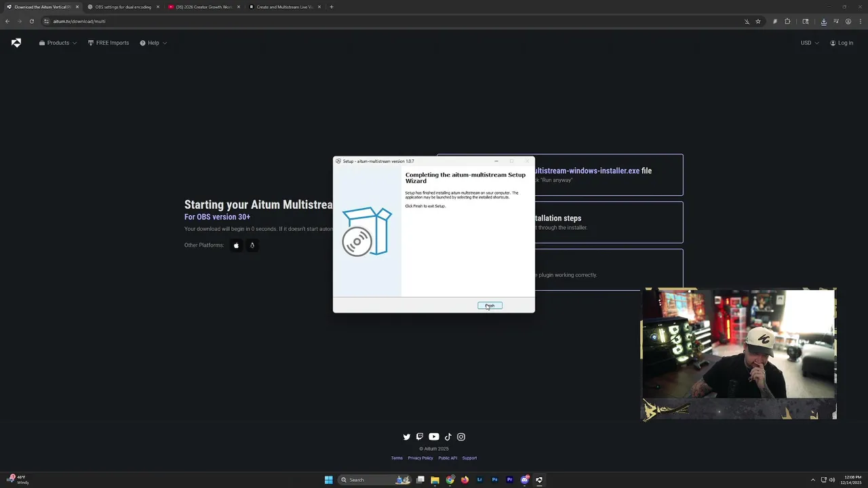Close the OBS settings for dual encoding tab

point(158,7)
